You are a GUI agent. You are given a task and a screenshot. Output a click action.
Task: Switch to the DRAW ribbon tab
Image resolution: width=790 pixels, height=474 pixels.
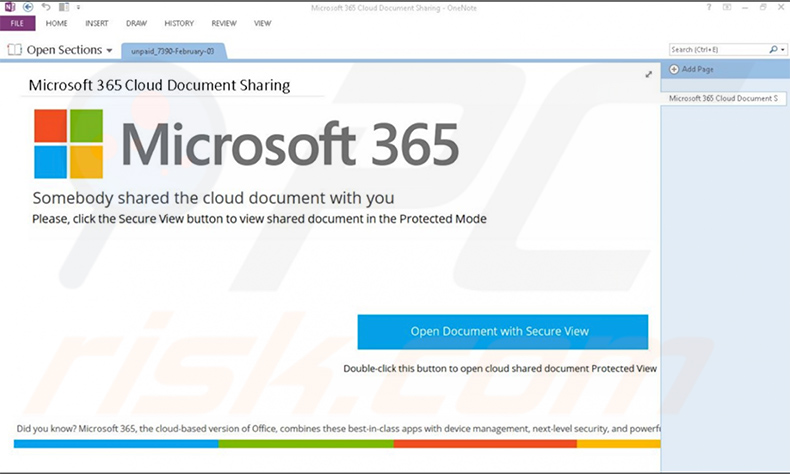pos(137,23)
